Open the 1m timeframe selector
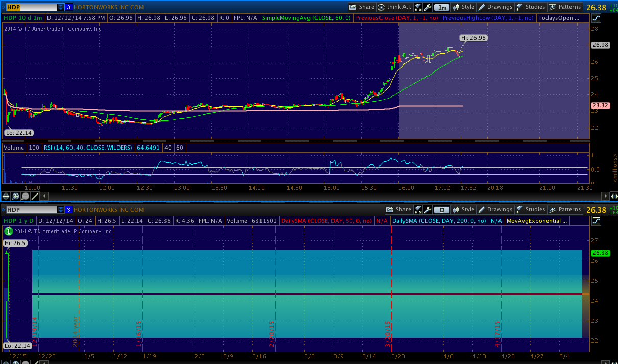The image size is (618, 364). pyautogui.click(x=442, y=7)
